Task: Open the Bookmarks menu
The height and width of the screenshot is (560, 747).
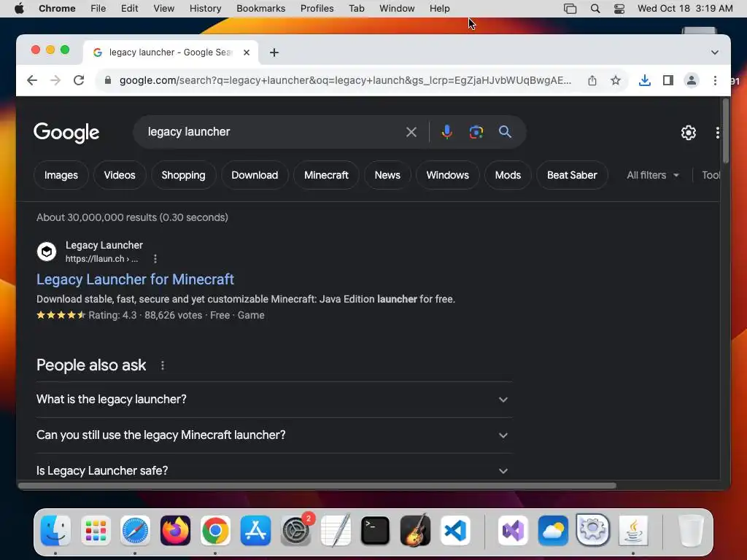Action: (260, 9)
